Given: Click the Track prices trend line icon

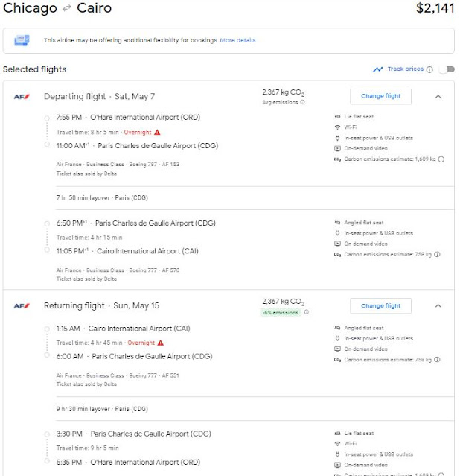Looking at the screenshot, I should pos(379,69).
